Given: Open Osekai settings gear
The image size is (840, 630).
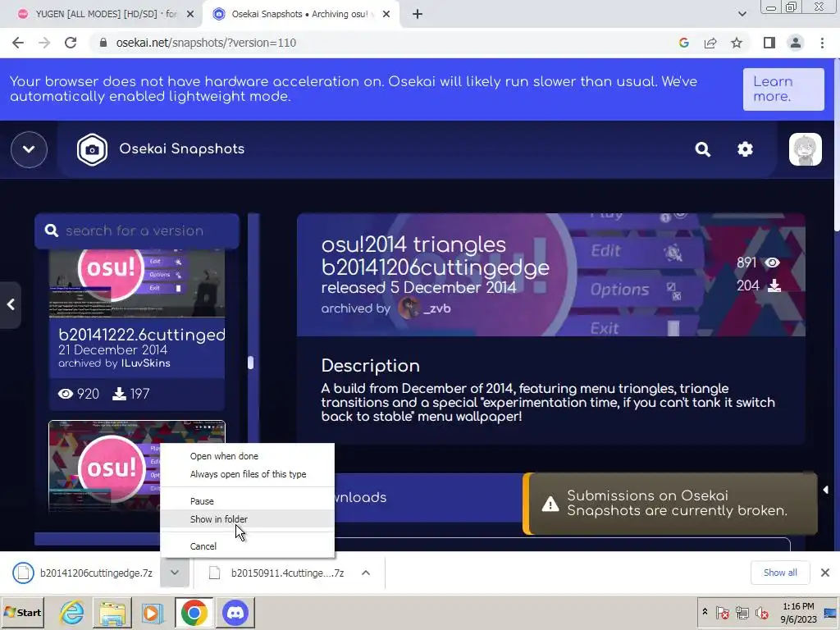Looking at the screenshot, I should point(745,149).
